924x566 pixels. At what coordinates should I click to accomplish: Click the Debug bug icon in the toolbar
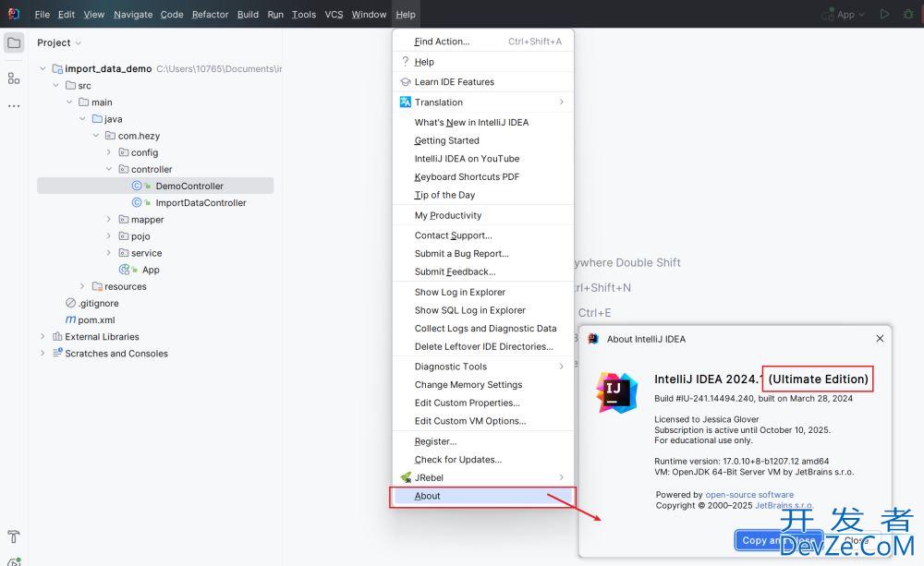tap(908, 14)
